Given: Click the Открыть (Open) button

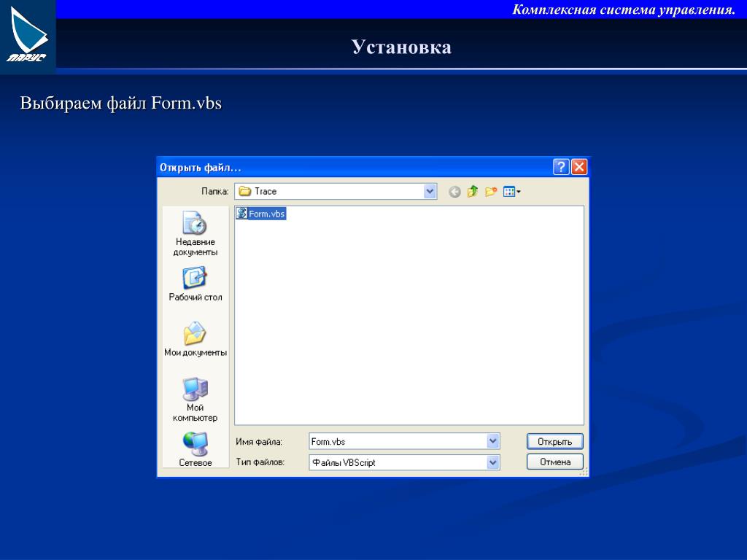Looking at the screenshot, I should 555,441.
